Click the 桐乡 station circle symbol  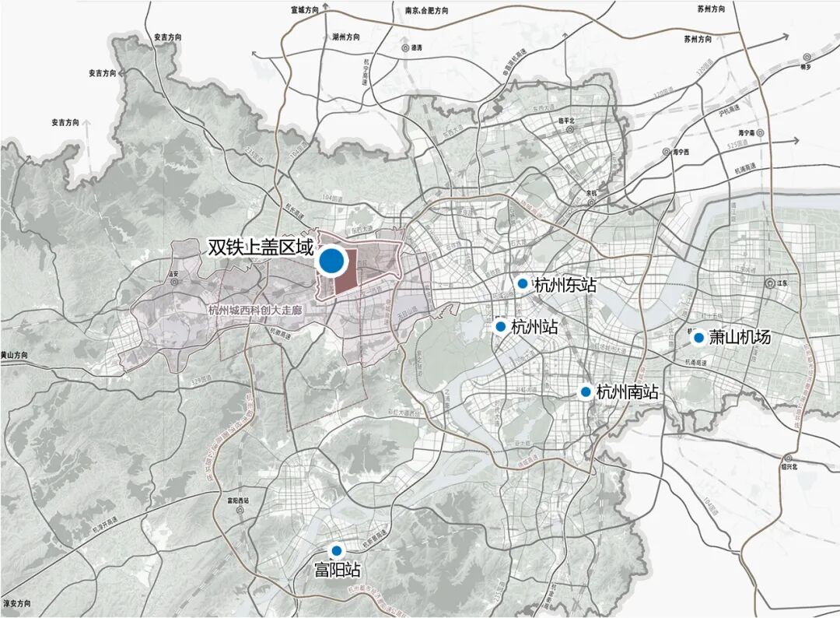click(807, 58)
